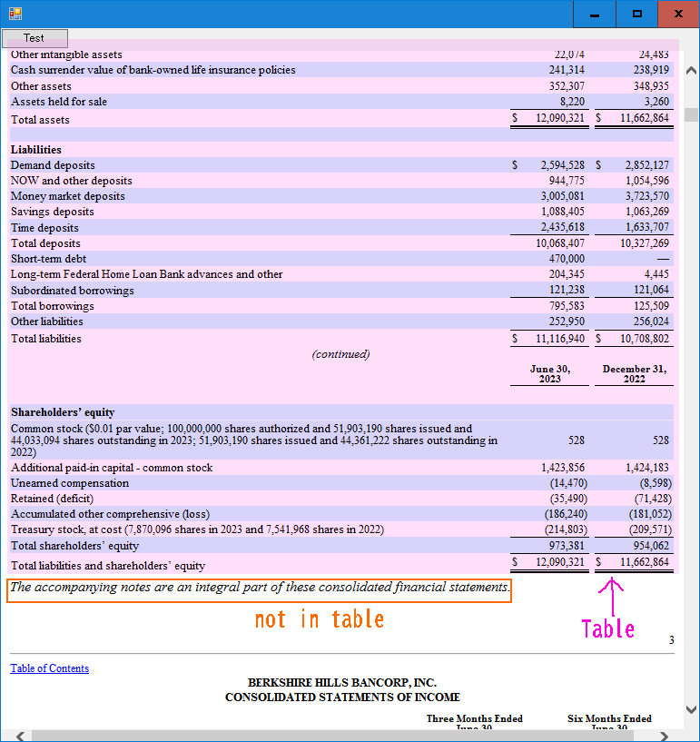Click the horizontal scrollbar right arrow
The width and height of the screenshot is (700, 742).
pos(664,736)
